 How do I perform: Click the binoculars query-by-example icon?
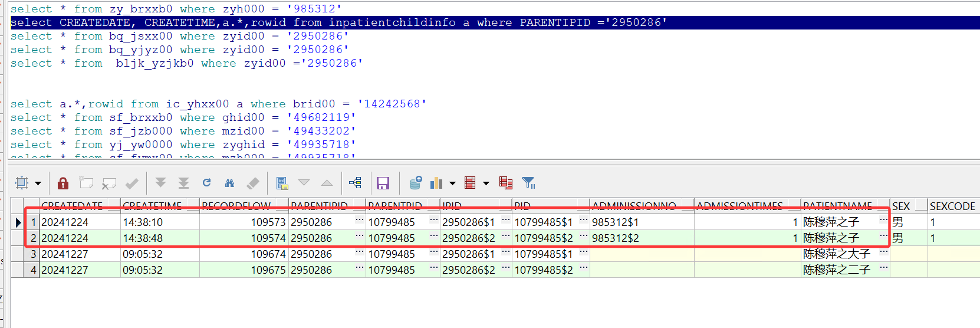tap(229, 183)
